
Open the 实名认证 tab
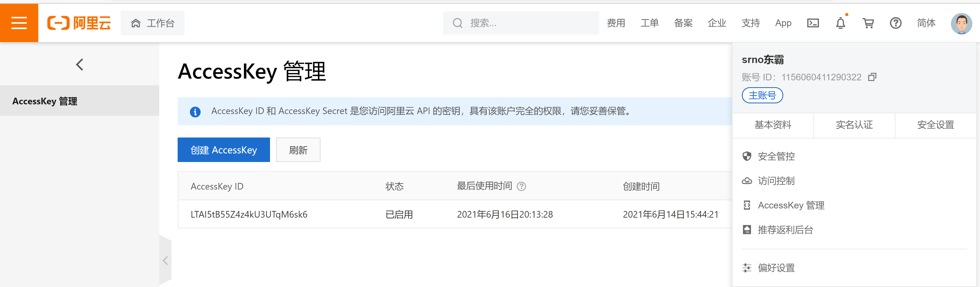click(x=854, y=125)
